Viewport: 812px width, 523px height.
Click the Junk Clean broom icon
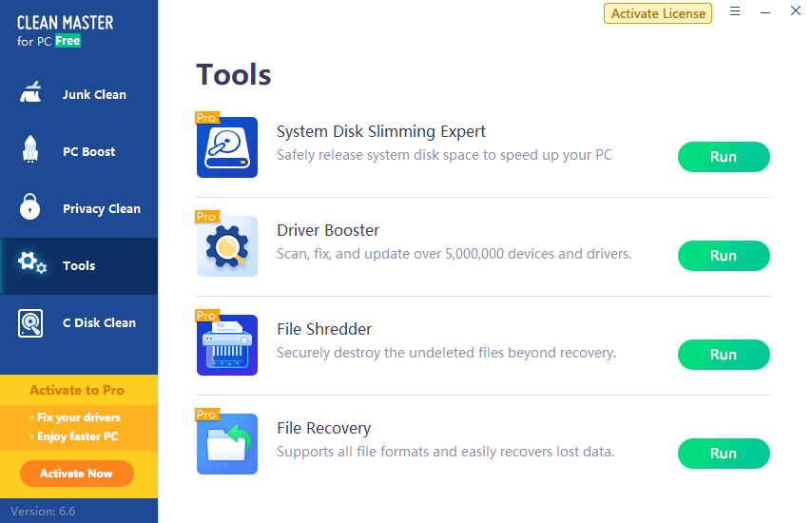coord(30,92)
